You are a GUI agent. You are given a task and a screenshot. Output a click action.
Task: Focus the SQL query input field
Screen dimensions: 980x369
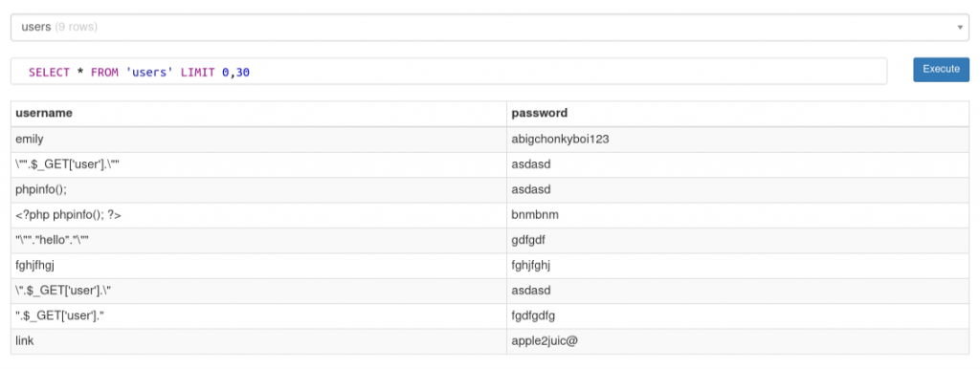(449, 72)
